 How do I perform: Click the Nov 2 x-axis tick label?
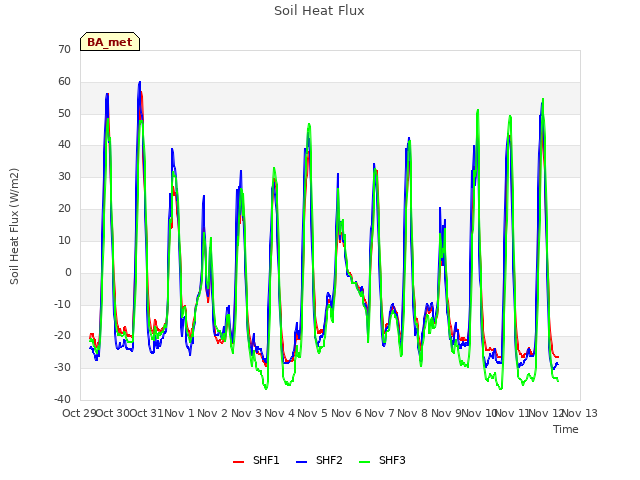(x=212, y=413)
